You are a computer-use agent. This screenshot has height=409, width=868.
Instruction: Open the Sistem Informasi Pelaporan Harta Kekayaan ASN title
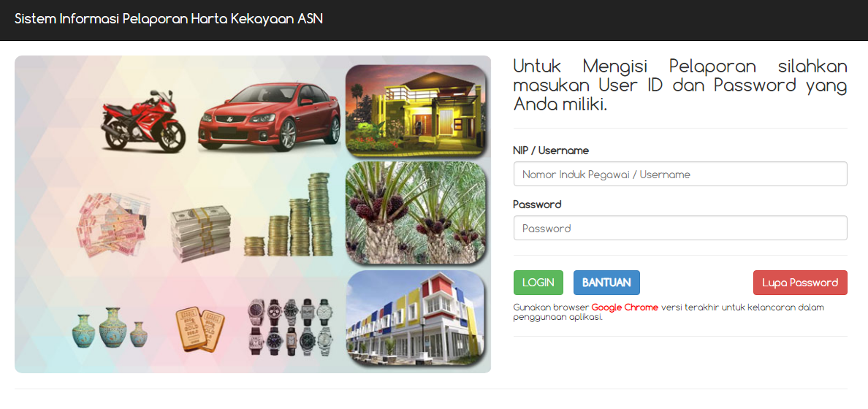click(x=169, y=19)
